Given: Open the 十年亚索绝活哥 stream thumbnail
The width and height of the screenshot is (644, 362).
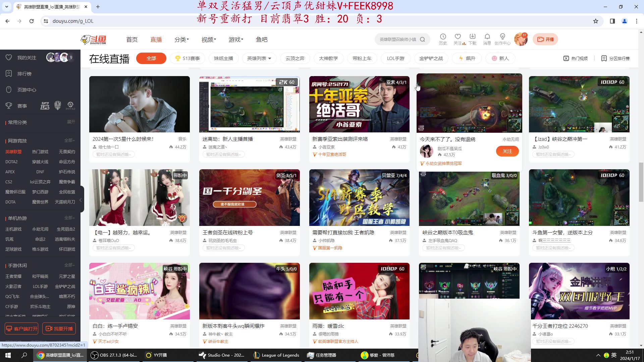Looking at the screenshot, I should click(359, 104).
